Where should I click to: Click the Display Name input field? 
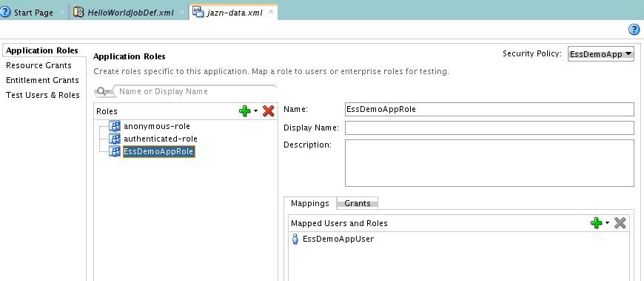tap(489, 128)
